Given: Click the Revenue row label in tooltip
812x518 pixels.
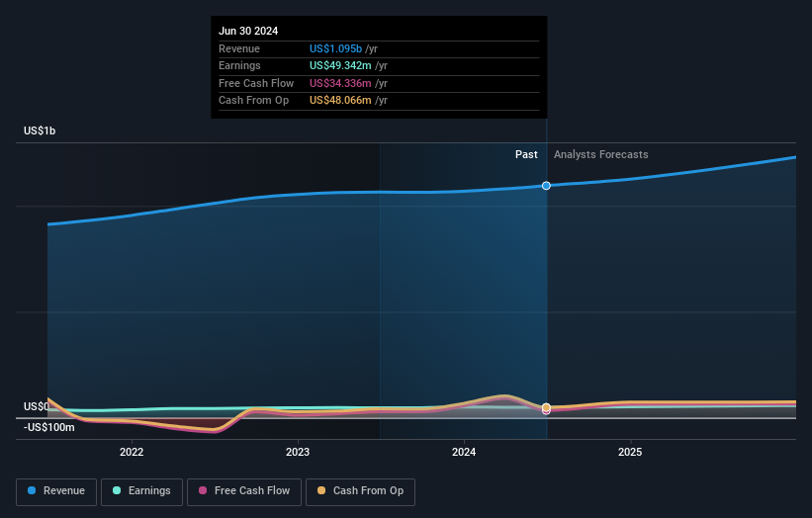Looking at the screenshot, I should click(x=239, y=48).
